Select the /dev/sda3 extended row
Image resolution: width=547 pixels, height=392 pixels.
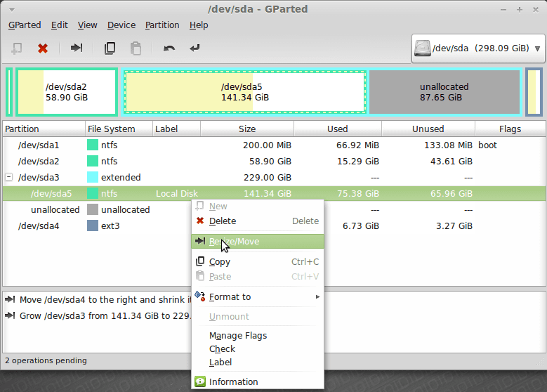[x=274, y=177]
